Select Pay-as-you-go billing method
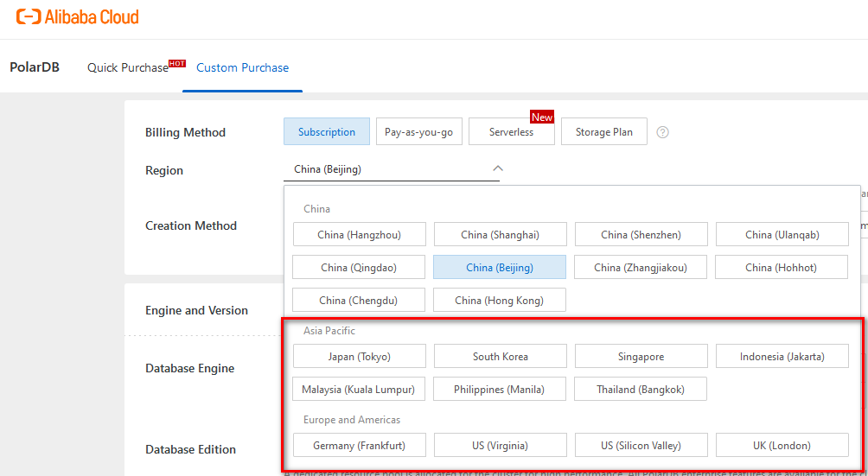868x476 pixels. click(x=419, y=131)
